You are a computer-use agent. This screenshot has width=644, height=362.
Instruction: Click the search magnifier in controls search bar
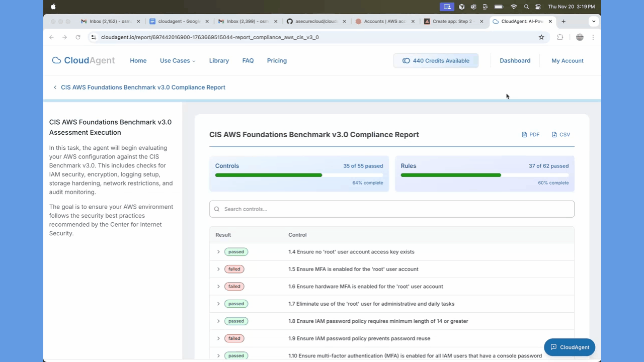point(216,209)
